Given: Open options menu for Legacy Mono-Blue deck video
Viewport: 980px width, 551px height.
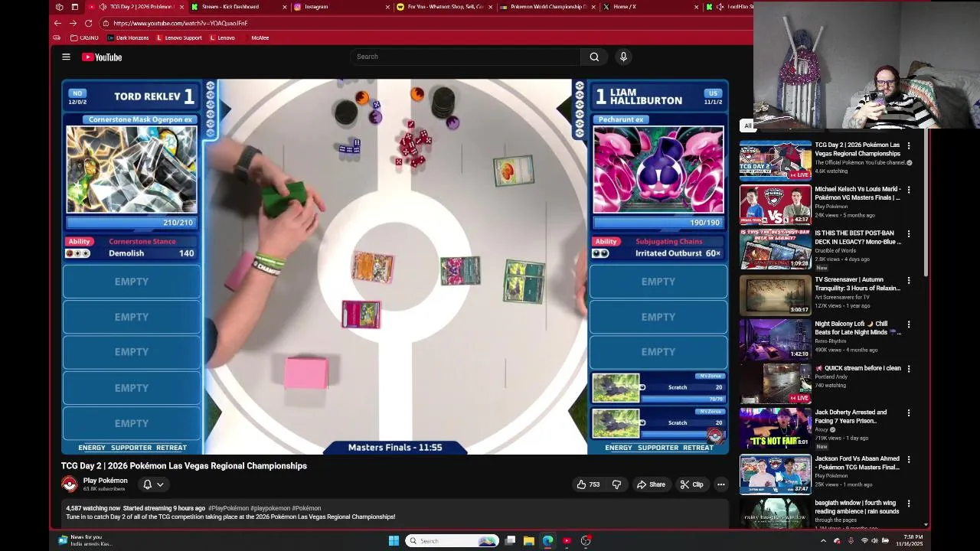Looking at the screenshot, I should click(909, 234).
